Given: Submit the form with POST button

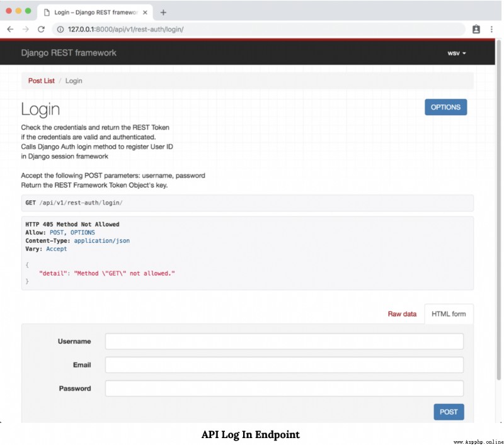Looking at the screenshot, I should pyautogui.click(x=449, y=412).
